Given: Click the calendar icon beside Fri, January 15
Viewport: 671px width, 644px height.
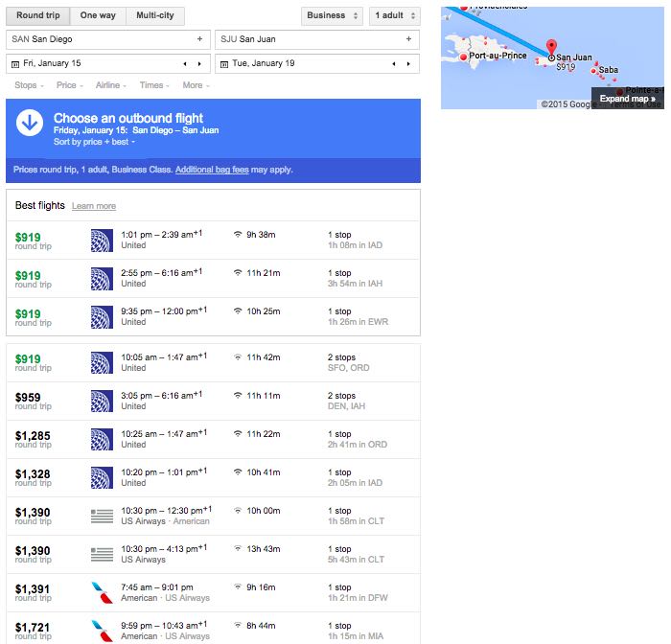Looking at the screenshot, I should 15,64.
